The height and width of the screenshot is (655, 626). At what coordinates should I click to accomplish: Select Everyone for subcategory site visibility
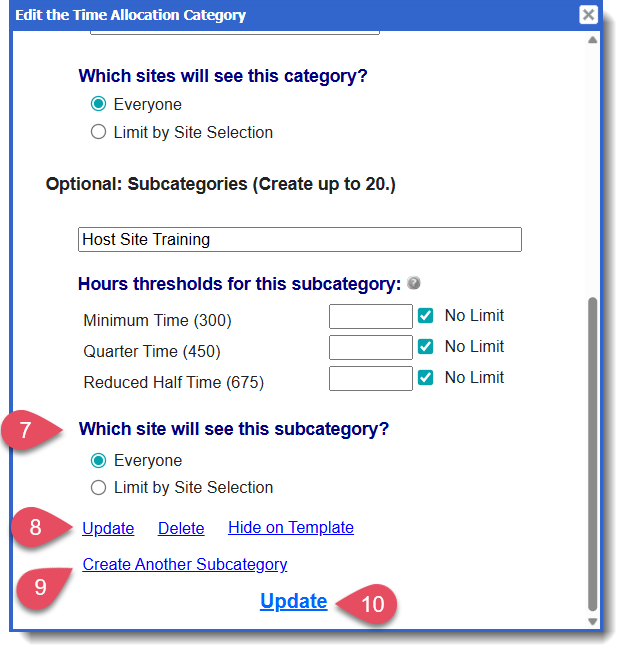pos(98,461)
